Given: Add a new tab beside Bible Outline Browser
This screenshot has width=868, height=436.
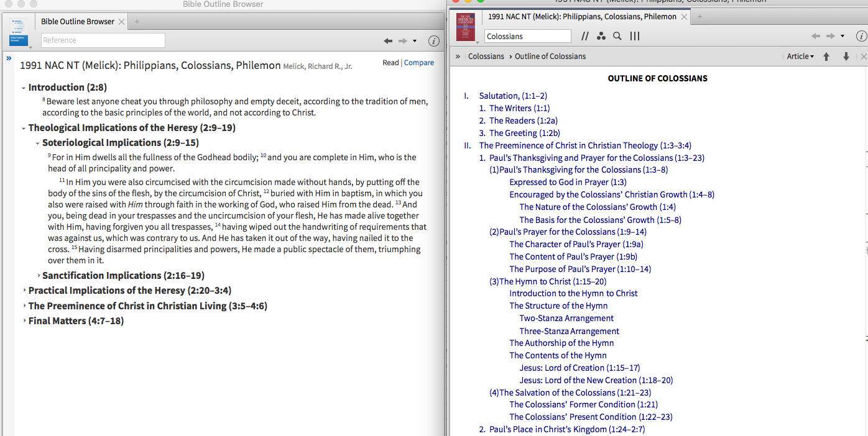Looking at the screenshot, I should coord(137,22).
